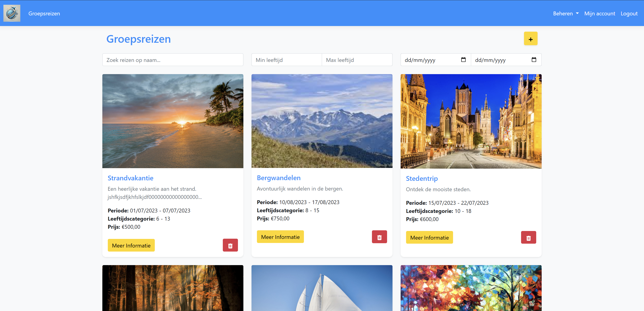The width and height of the screenshot is (644, 311).
Task: Delete the Bergwandelen trip
Action: 379,237
